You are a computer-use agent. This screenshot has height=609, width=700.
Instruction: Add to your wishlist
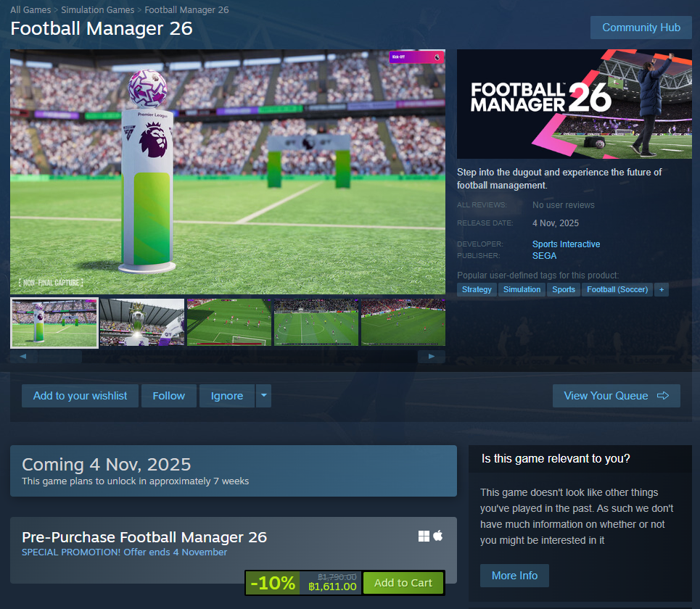point(80,396)
